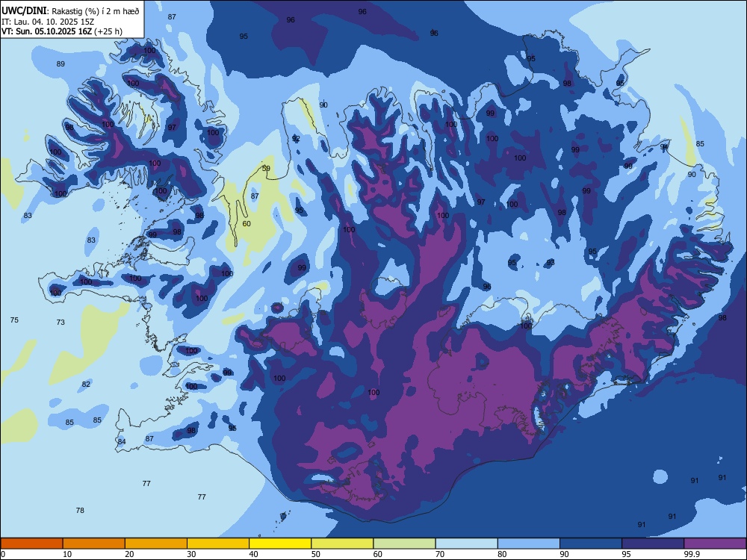Select the 30–40 gold legend swatch

tap(218, 544)
